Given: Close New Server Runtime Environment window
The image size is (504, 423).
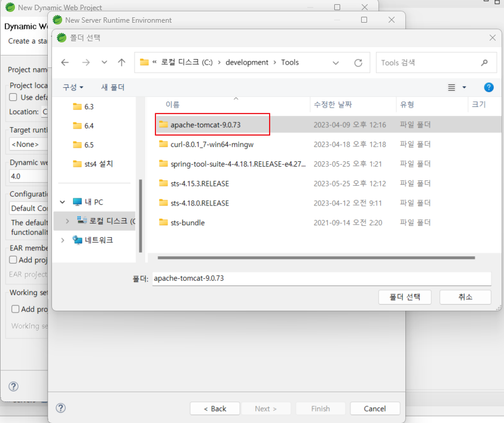Looking at the screenshot, I should 392,20.
